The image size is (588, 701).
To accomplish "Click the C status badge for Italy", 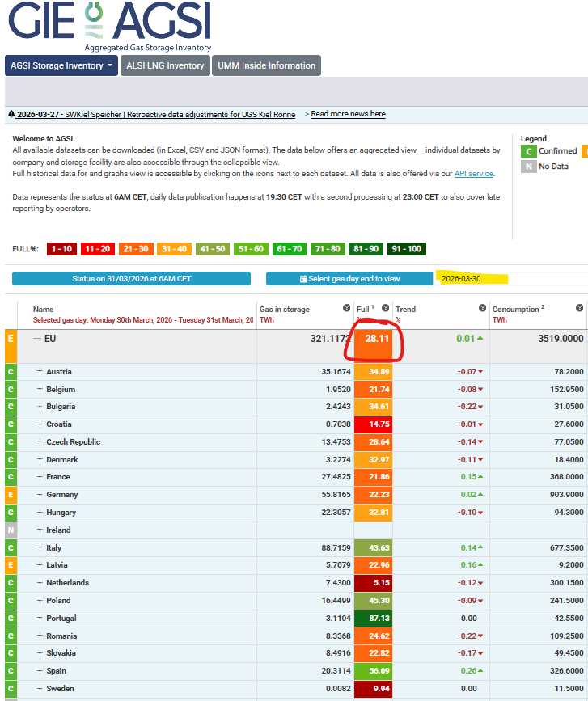I will [11, 547].
